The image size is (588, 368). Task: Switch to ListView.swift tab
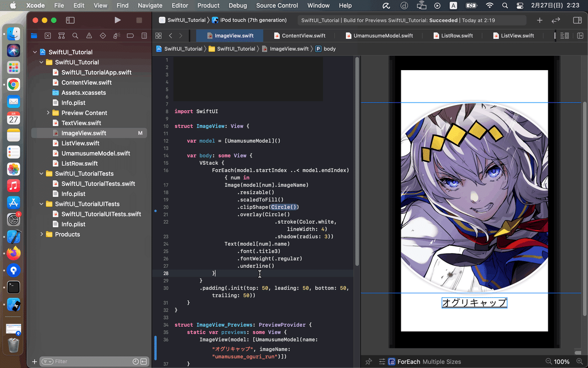point(514,36)
